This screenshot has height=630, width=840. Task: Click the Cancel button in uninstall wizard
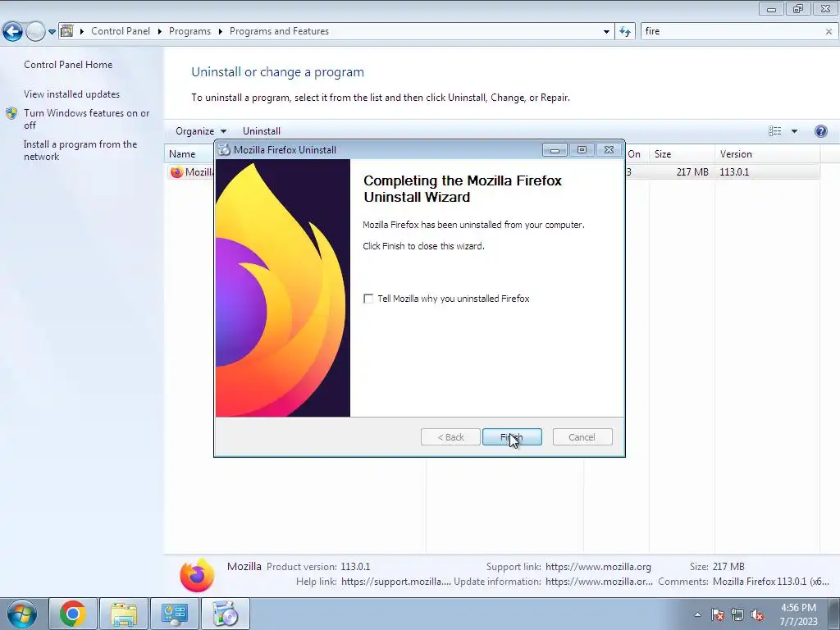tap(582, 437)
